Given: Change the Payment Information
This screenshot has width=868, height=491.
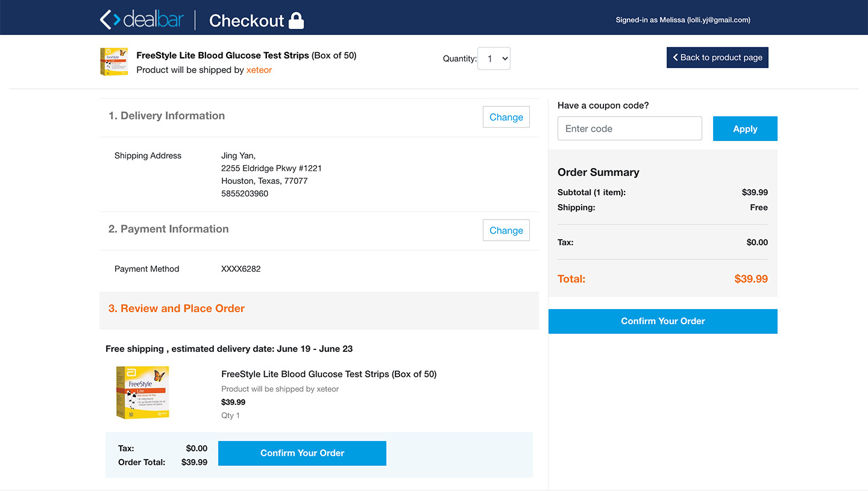Looking at the screenshot, I should click(506, 230).
